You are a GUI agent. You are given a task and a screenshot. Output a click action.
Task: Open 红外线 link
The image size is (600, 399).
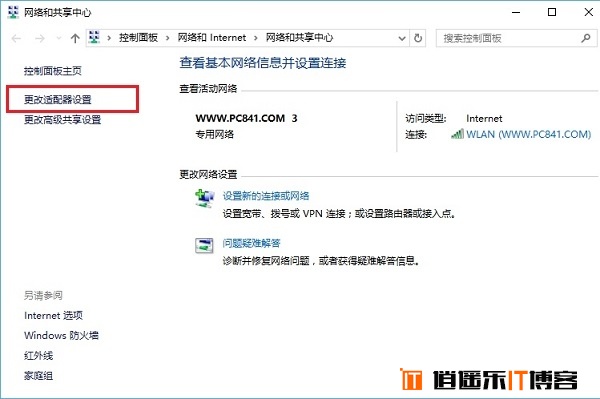point(38,356)
